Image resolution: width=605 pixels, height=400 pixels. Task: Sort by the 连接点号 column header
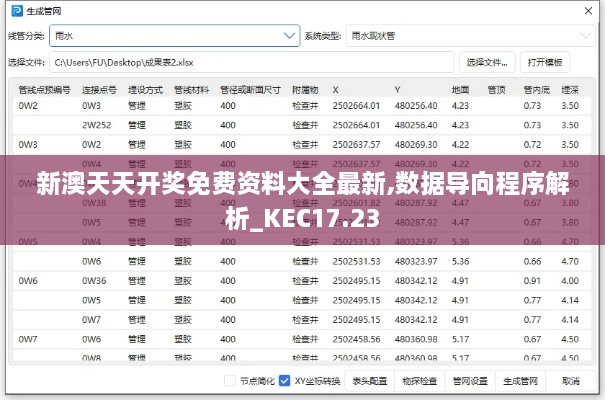point(100,89)
